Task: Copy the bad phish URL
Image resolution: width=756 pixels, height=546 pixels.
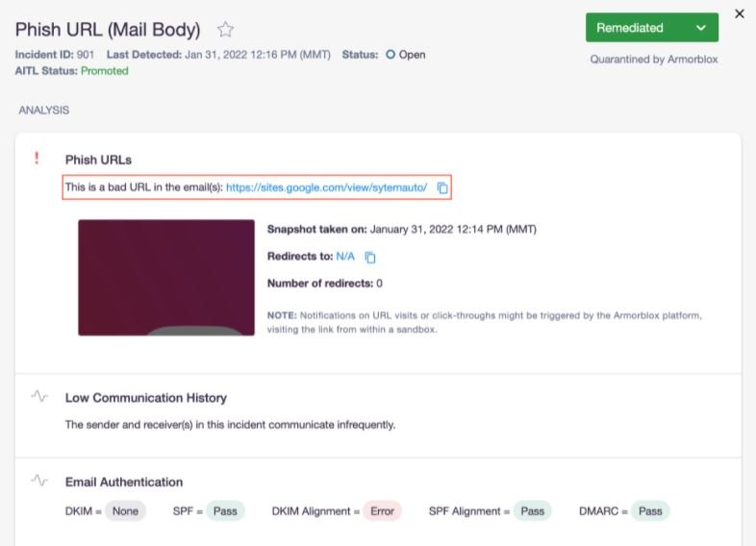Action: pos(442,188)
